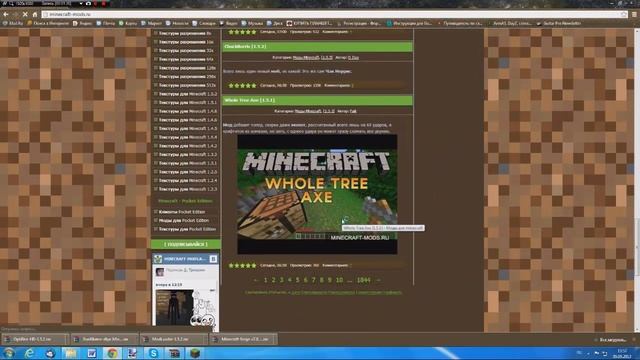Click the Enderman picture in the VK widget
Viewport: 640px width, 360px height.
(x=175, y=307)
